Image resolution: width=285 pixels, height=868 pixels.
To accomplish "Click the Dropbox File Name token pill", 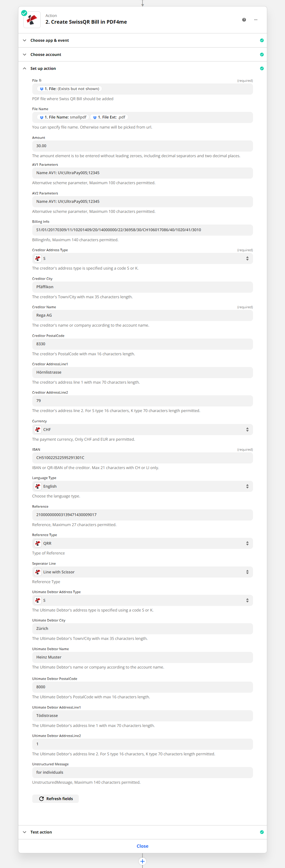I will pos(63,117).
